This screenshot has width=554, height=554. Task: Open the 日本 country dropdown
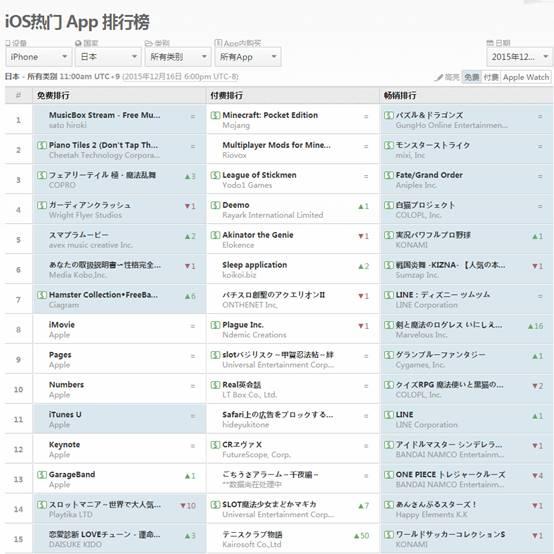tap(108, 57)
